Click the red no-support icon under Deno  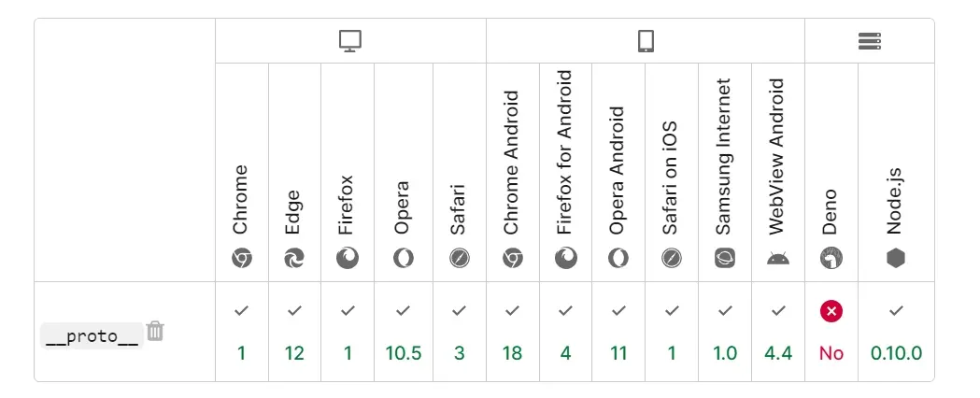tap(831, 310)
